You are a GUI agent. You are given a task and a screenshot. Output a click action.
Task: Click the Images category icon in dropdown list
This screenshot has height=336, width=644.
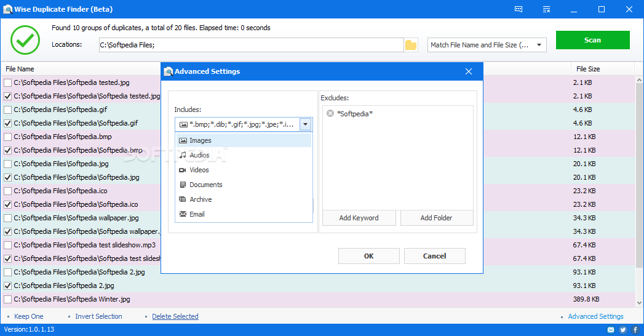pyautogui.click(x=183, y=140)
